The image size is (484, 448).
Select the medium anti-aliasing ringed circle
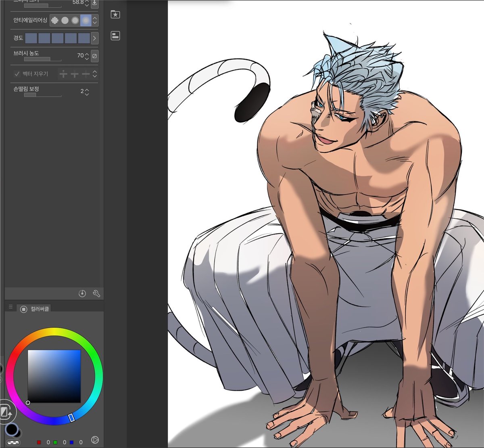click(x=75, y=20)
